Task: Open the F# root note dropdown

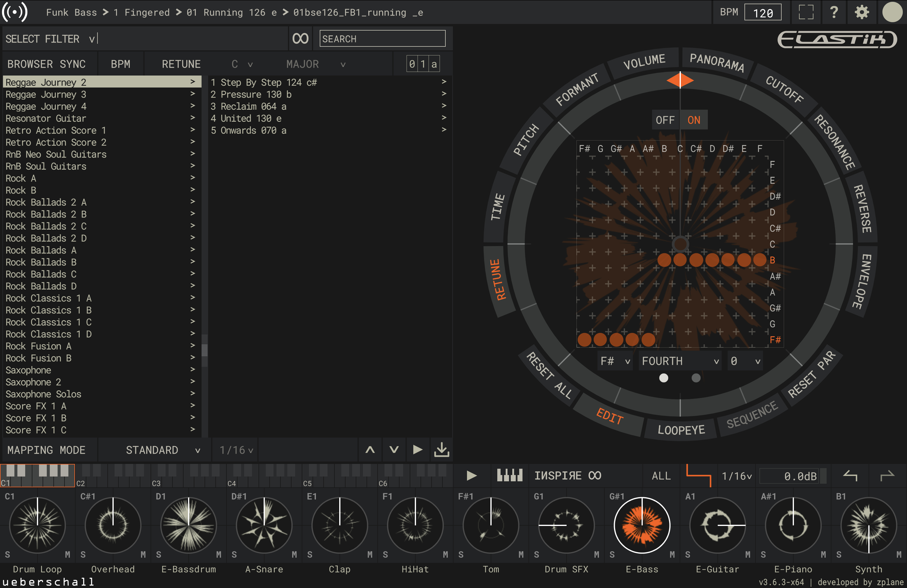Action: [615, 361]
